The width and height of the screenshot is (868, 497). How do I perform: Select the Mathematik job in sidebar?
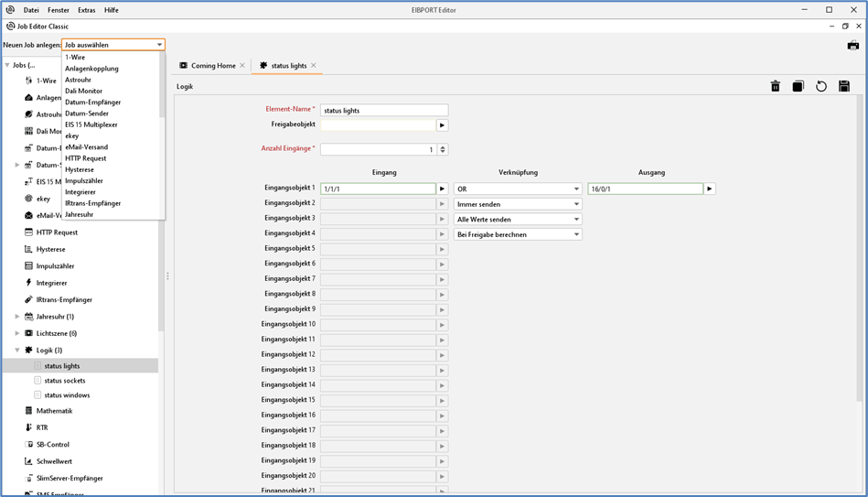tap(54, 411)
